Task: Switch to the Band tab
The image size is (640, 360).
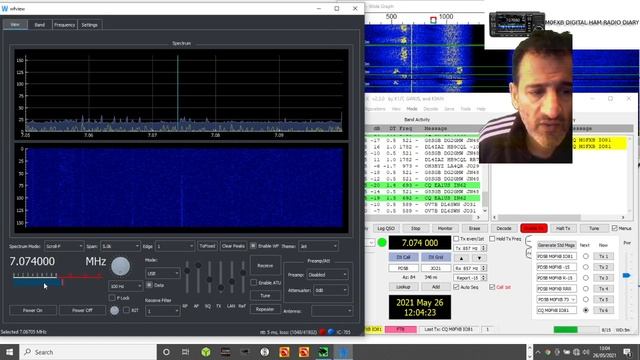Action: click(x=40, y=24)
